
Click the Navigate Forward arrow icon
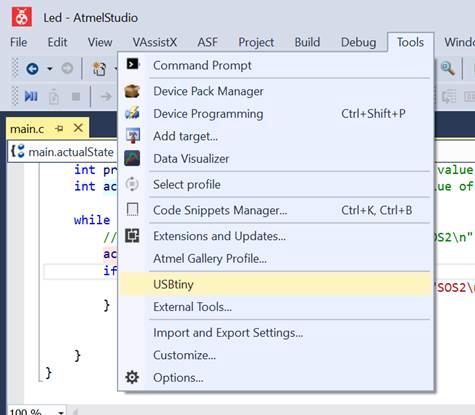pyautogui.click(x=67, y=69)
